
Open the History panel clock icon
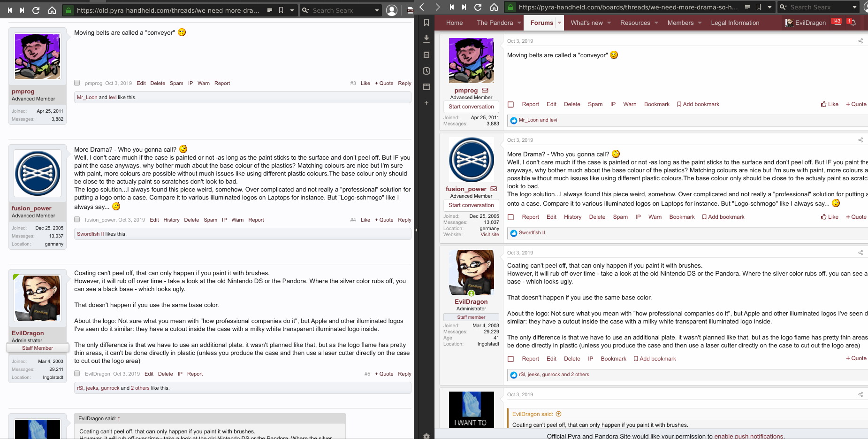pos(426,71)
